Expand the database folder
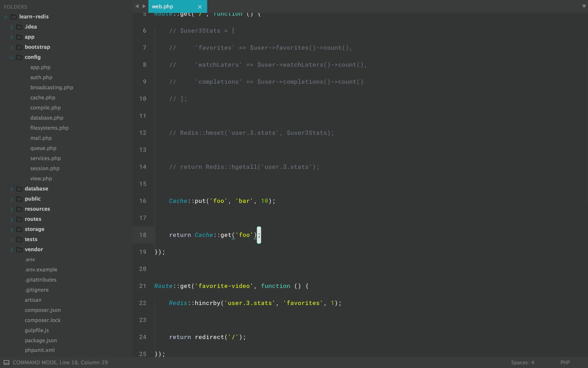The image size is (588, 368). tap(11, 189)
